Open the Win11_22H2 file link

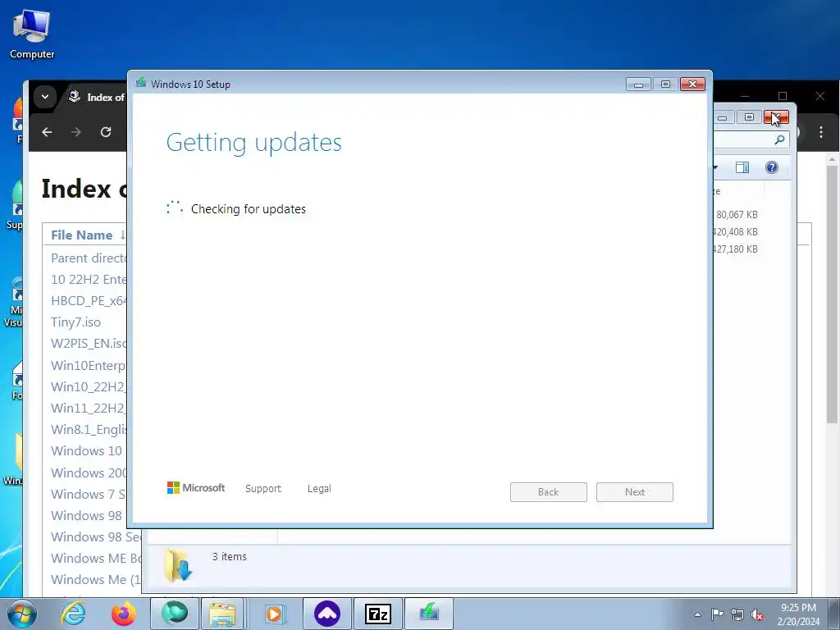89,409
